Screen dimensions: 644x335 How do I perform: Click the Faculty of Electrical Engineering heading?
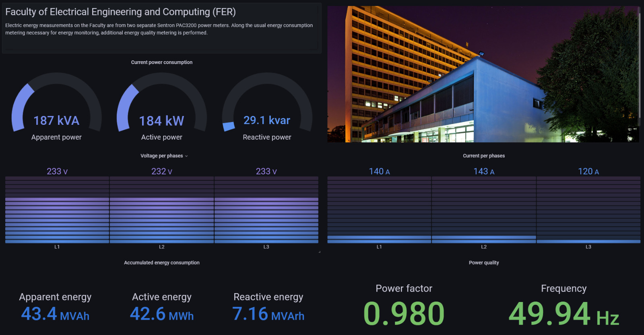(121, 12)
